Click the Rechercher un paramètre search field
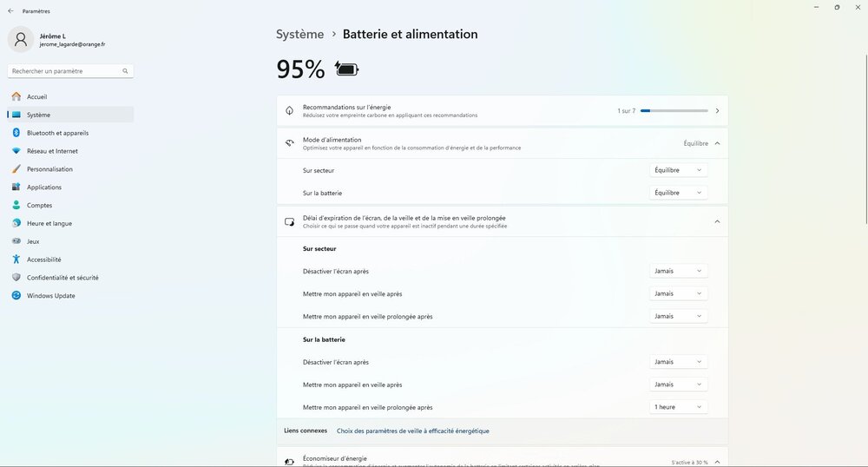This screenshot has height=467, width=868. coord(65,71)
